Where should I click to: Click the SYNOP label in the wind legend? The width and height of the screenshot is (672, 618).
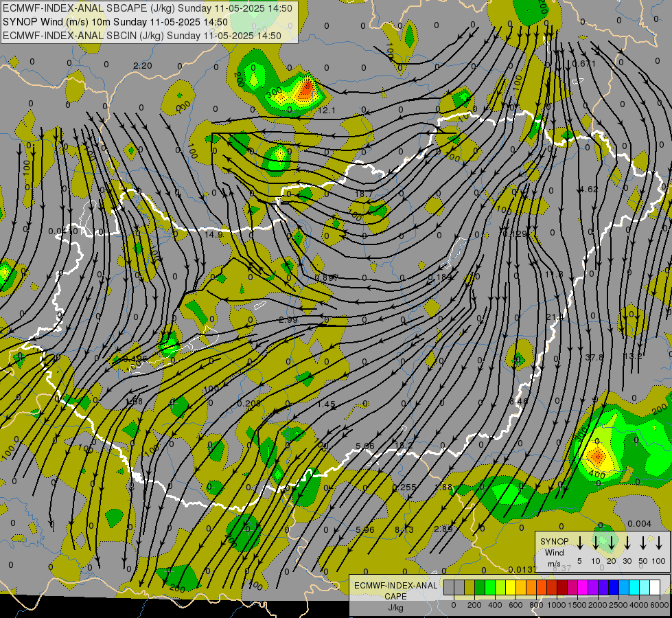coord(555,541)
